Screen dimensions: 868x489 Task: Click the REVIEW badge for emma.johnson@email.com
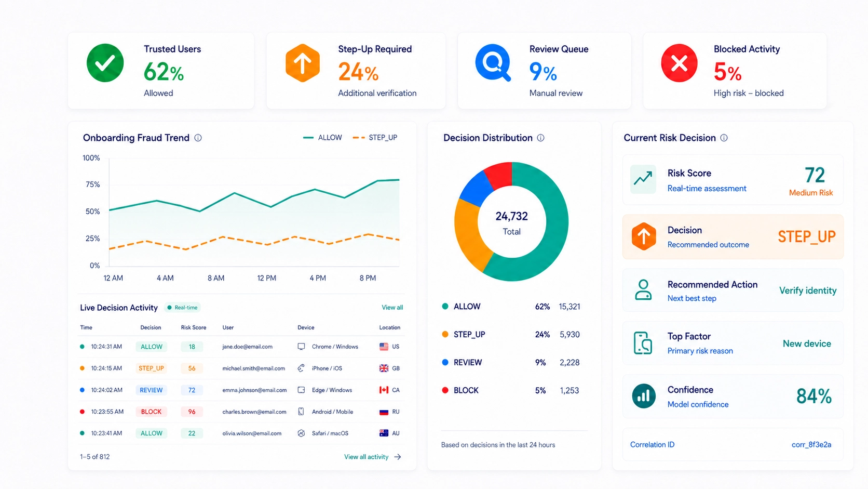[151, 390]
